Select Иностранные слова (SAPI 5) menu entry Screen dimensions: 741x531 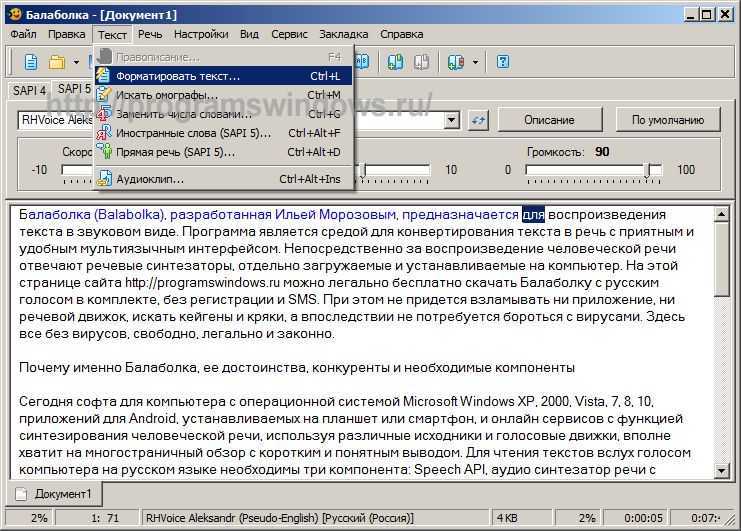pos(224,133)
